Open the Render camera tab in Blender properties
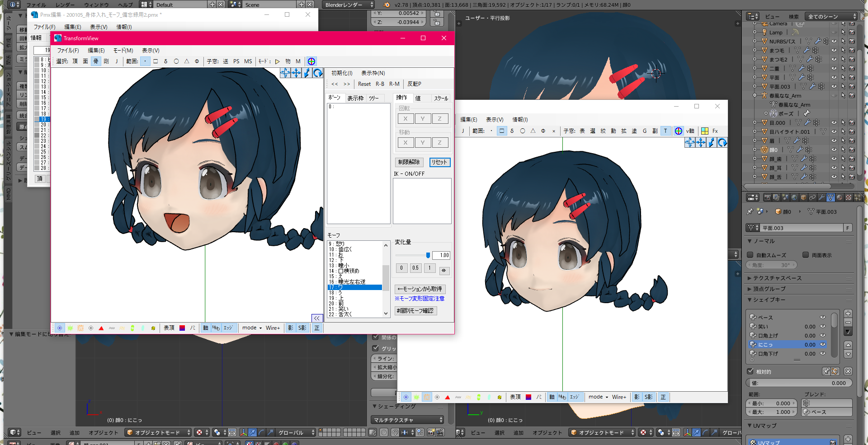 [x=767, y=197]
